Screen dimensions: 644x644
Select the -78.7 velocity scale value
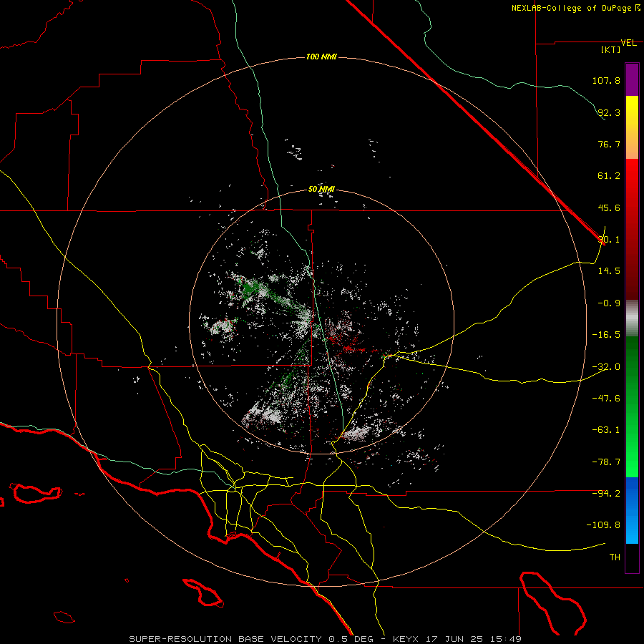[x=606, y=462]
